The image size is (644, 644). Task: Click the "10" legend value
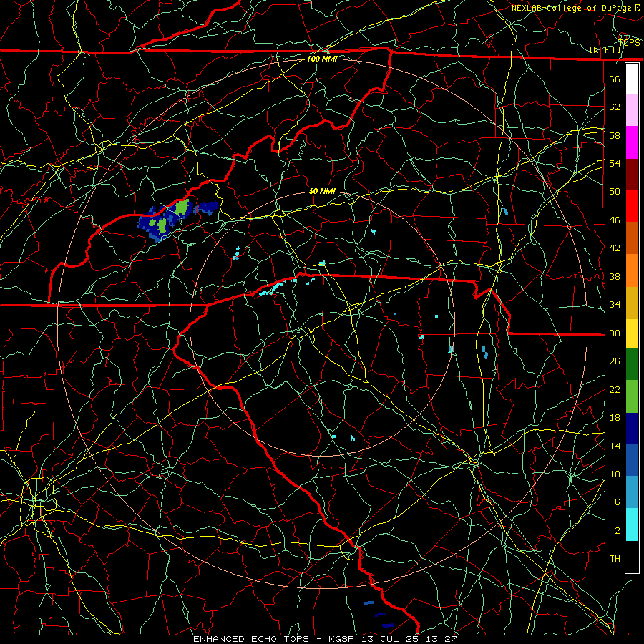click(x=615, y=474)
